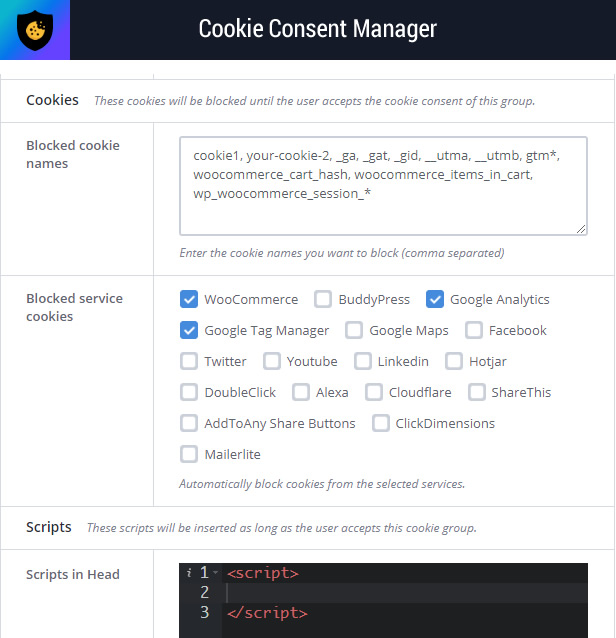
Task: Check AddToAny Share Buttons
Action: coord(189,423)
